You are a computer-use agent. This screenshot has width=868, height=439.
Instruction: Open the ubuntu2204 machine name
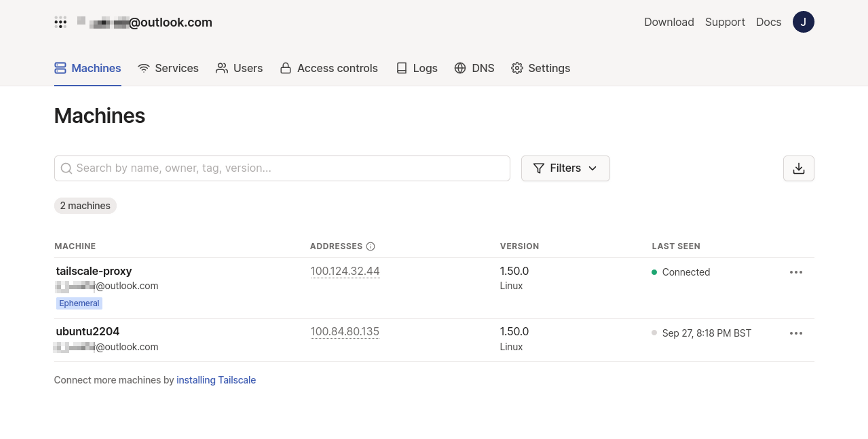(88, 331)
